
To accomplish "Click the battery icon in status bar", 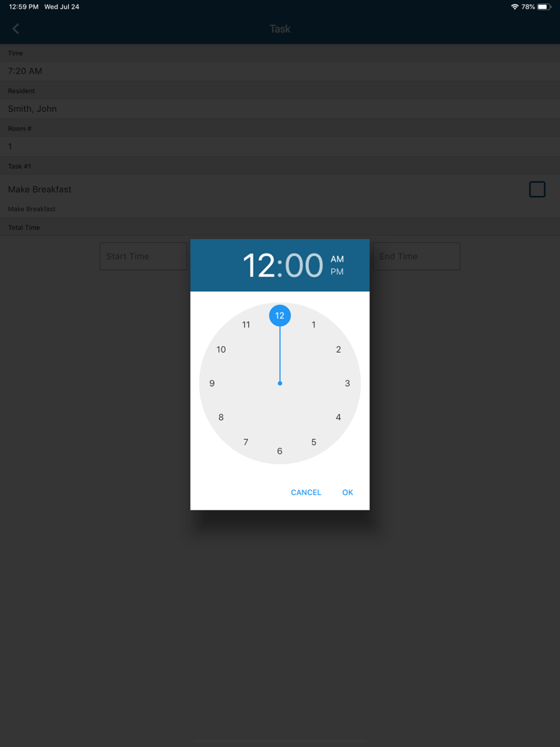I will pyautogui.click(x=544, y=6).
